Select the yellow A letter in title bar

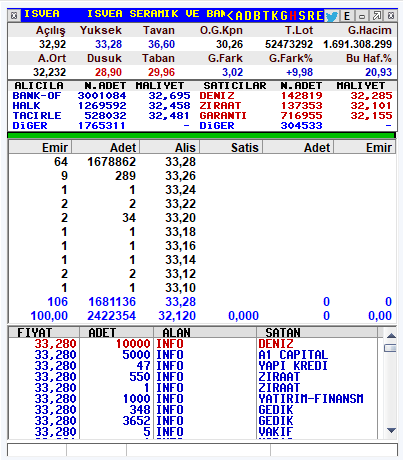click(x=239, y=16)
